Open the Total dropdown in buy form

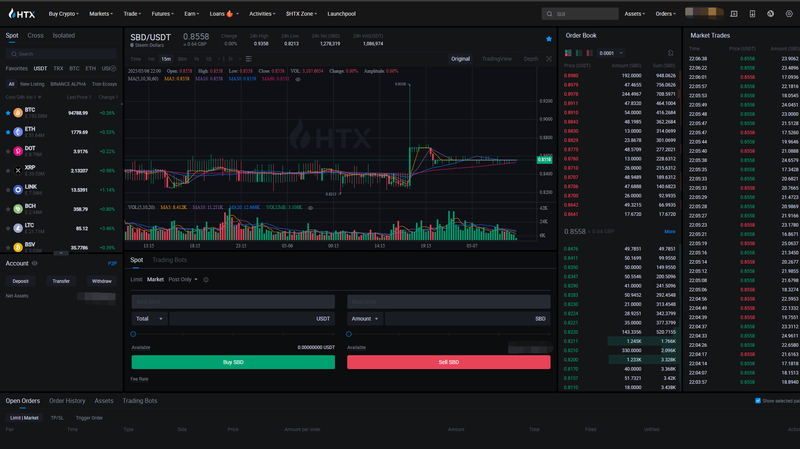click(149, 319)
